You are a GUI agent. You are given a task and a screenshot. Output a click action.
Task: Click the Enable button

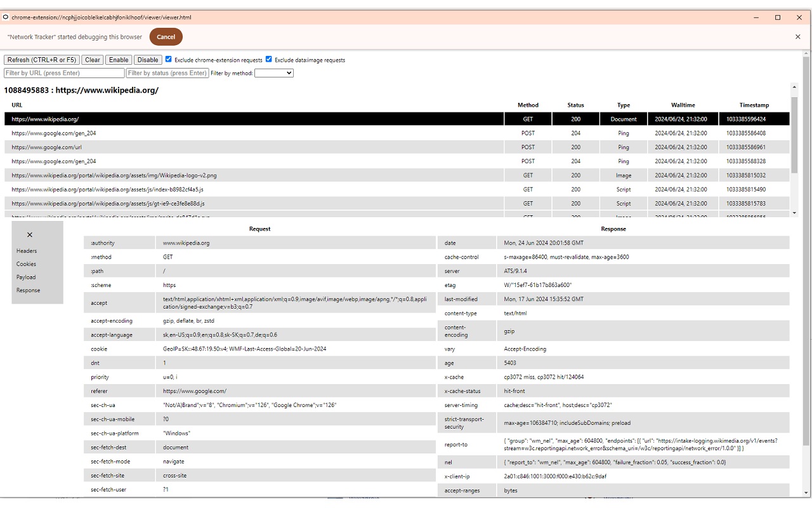pos(119,60)
